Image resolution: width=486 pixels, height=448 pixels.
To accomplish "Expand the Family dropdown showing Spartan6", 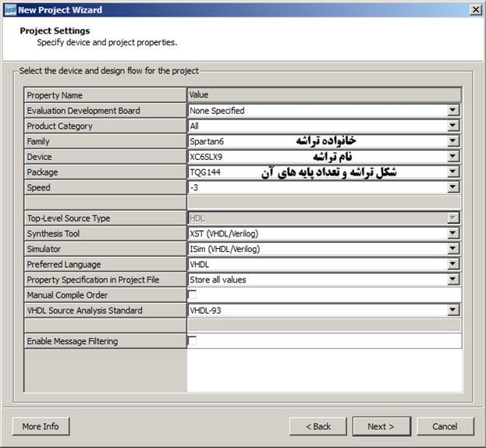I will click(x=452, y=140).
